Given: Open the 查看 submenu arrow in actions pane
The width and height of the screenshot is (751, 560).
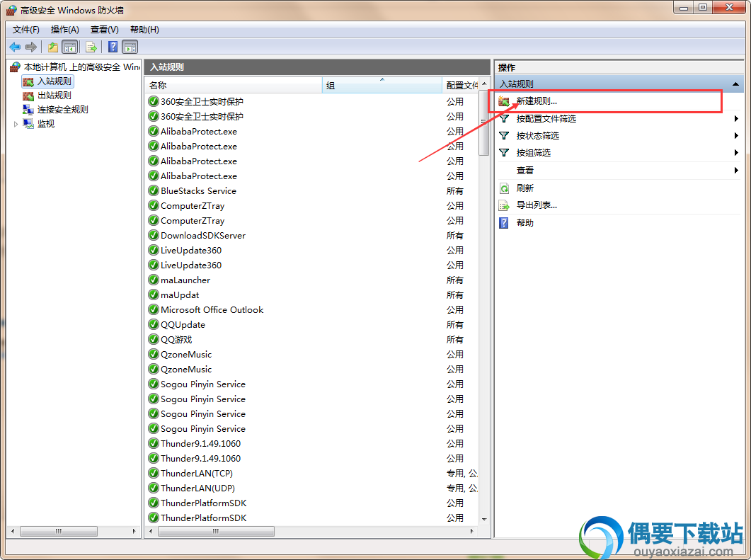Looking at the screenshot, I should (736, 170).
